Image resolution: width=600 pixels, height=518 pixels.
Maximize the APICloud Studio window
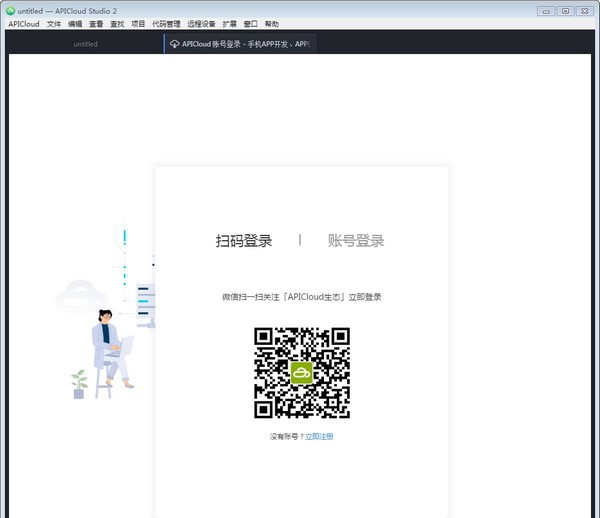click(565, 11)
